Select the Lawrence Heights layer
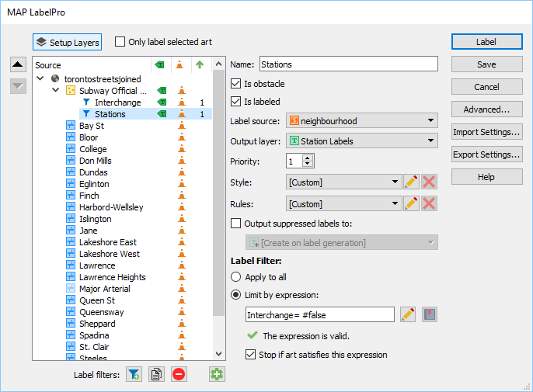Screen dimensions: 533x392 tap(113, 277)
